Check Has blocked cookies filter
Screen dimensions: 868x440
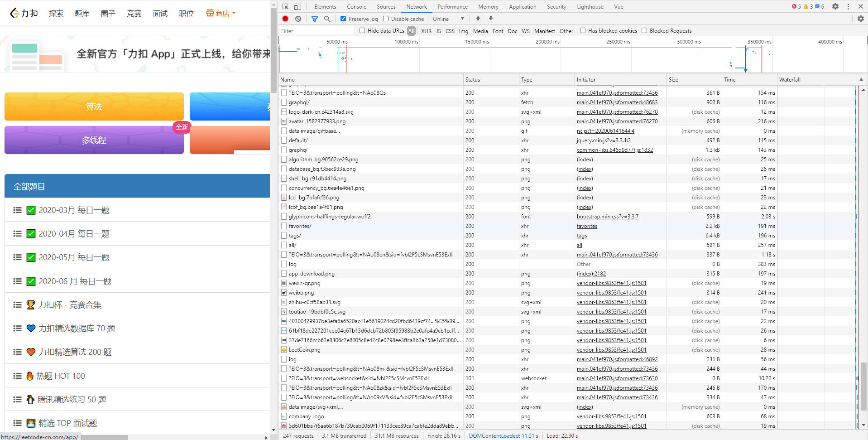(x=583, y=30)
